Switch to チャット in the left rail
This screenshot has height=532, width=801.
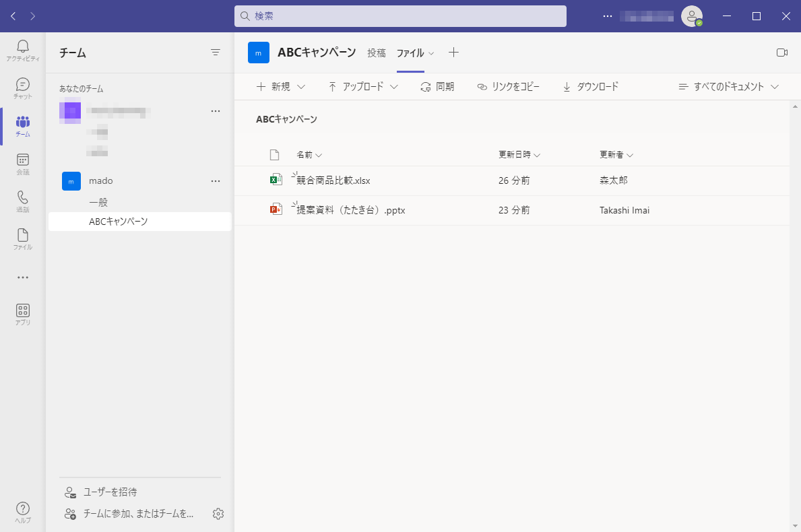tap(22, 87)
